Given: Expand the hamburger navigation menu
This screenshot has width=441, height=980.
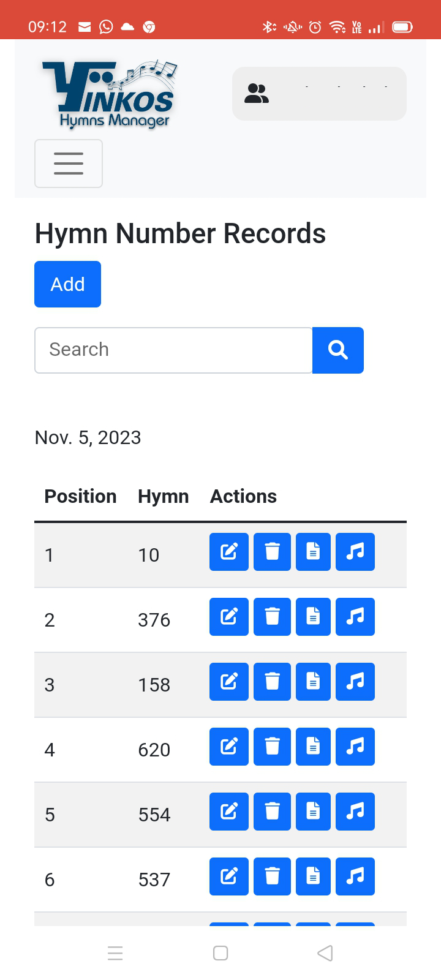Looking at the screenshot, I should (x=69, y=164).
